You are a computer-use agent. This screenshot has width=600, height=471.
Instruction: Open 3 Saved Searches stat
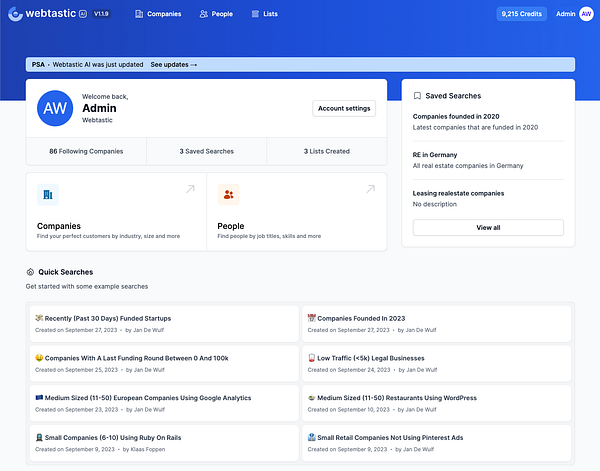207,151
